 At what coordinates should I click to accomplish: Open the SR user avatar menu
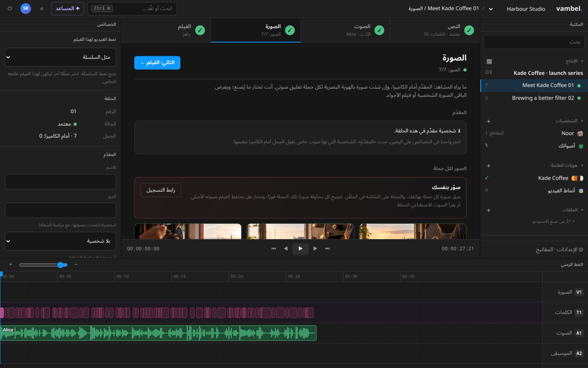pyautogui.click(x=26, y=8)
